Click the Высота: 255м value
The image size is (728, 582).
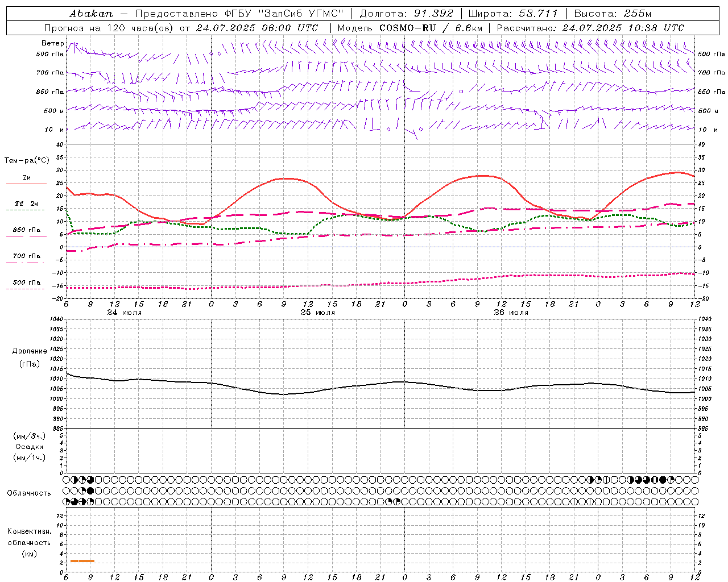click(x=613, y=14)
